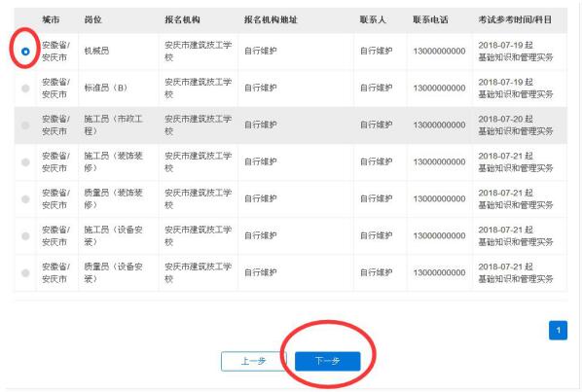Open page 1 in pagination
Image resolution: width=582 pixels, height=392 pixels.
tap(558, 330)
